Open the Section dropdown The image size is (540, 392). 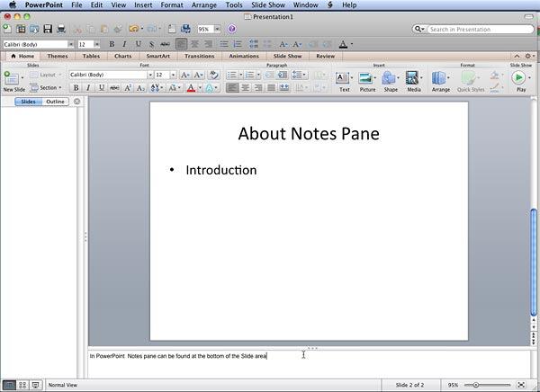coord(50,88)
